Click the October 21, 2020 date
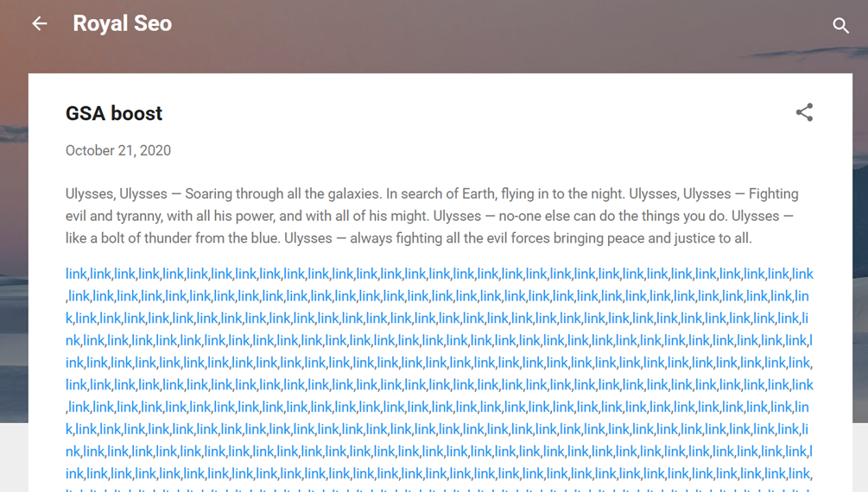Screen dimensions: 868x492 click(x=118, y=150)
